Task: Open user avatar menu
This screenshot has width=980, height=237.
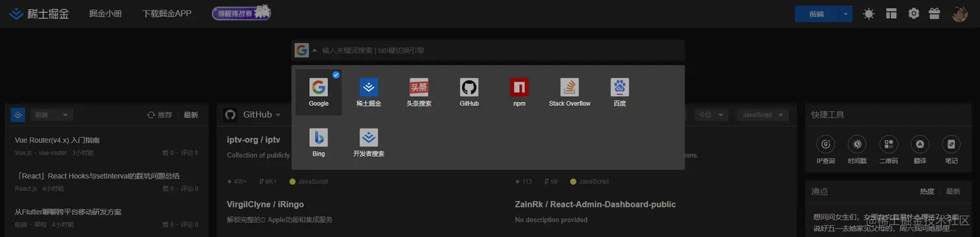Action: (960, 14)
